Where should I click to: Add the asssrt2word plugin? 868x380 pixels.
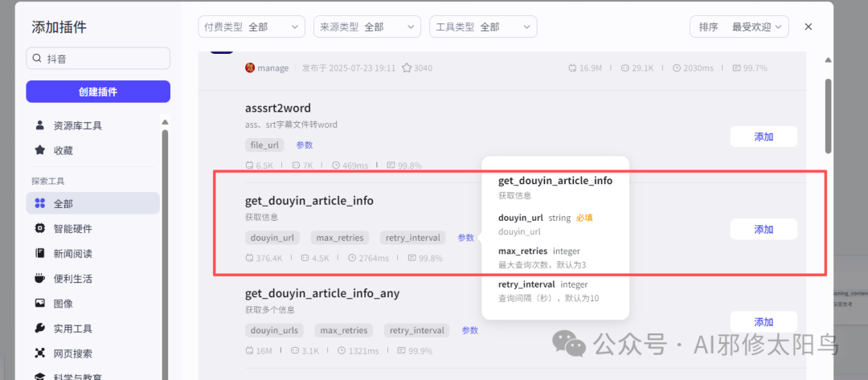click(x=764, y=137)
